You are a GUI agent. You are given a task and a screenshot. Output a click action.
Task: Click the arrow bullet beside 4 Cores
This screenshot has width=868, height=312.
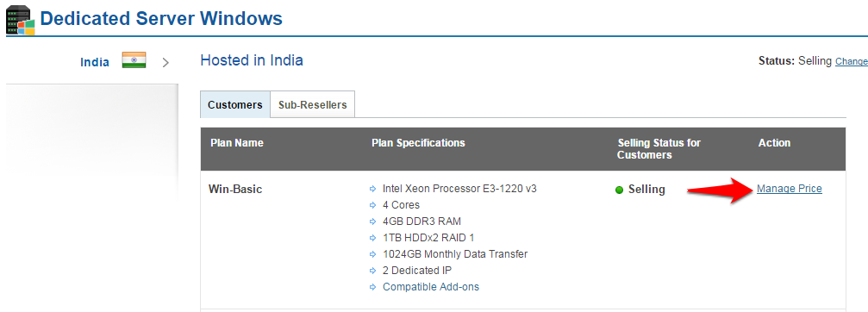tap(372, 205)
